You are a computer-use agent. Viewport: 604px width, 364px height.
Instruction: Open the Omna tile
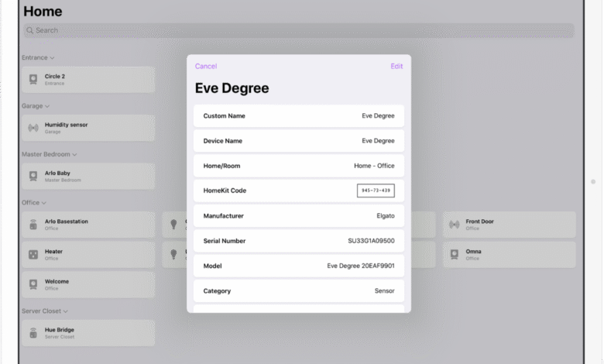510,254
